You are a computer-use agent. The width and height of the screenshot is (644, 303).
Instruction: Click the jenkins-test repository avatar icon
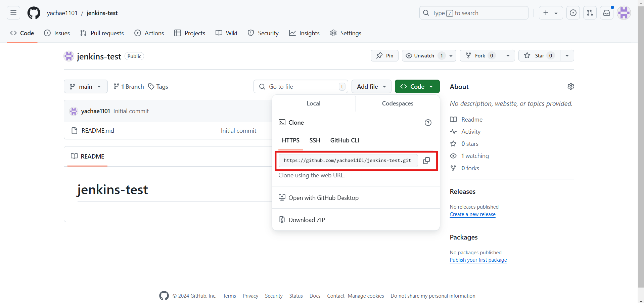[69, 56]
